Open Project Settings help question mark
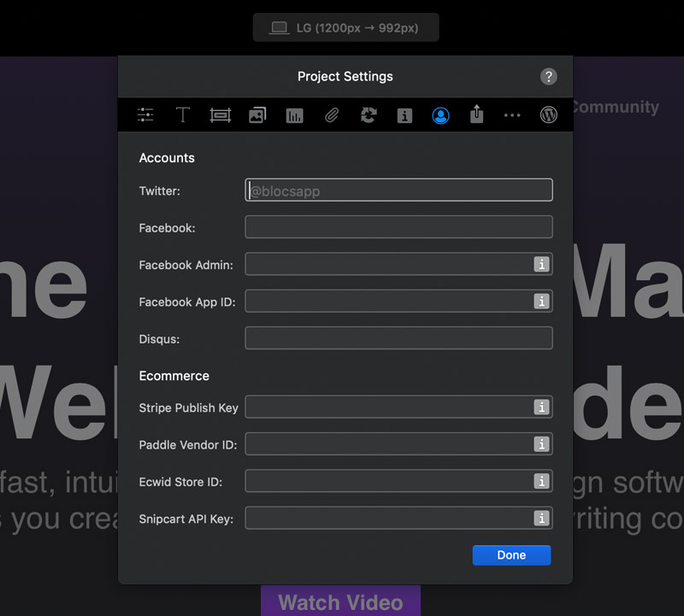This screenshot has height=616, width=684. tap(548, 77)
